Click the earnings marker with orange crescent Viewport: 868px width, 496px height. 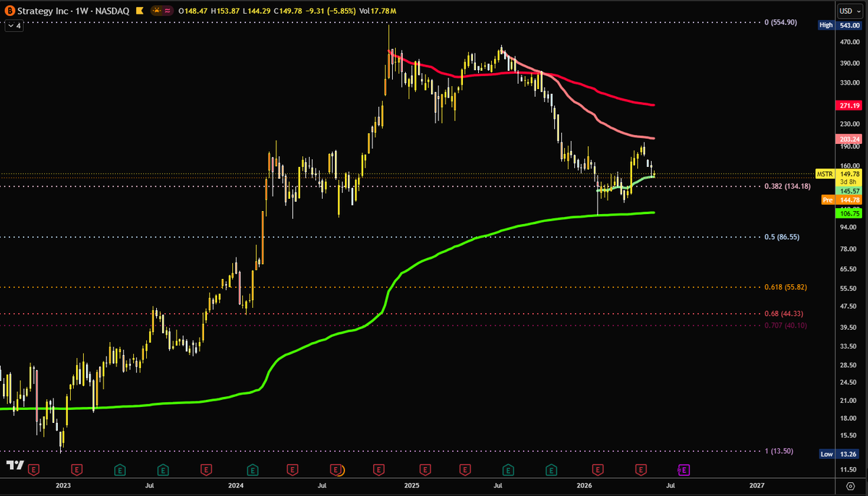(337, 469)
